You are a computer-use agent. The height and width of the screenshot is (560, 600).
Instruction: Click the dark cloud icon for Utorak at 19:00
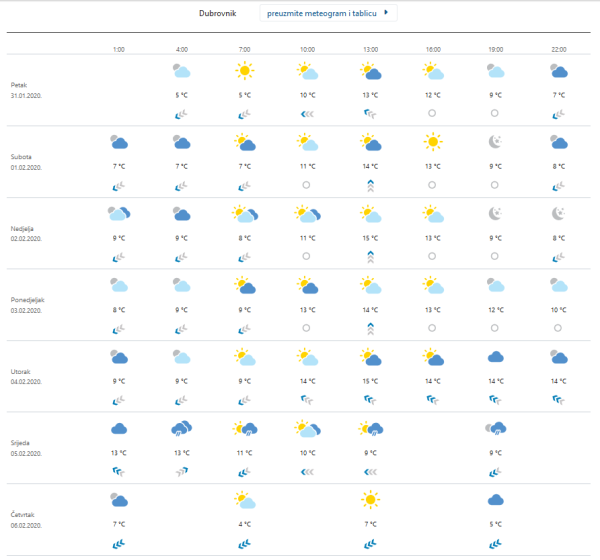[x=495, y=356]
